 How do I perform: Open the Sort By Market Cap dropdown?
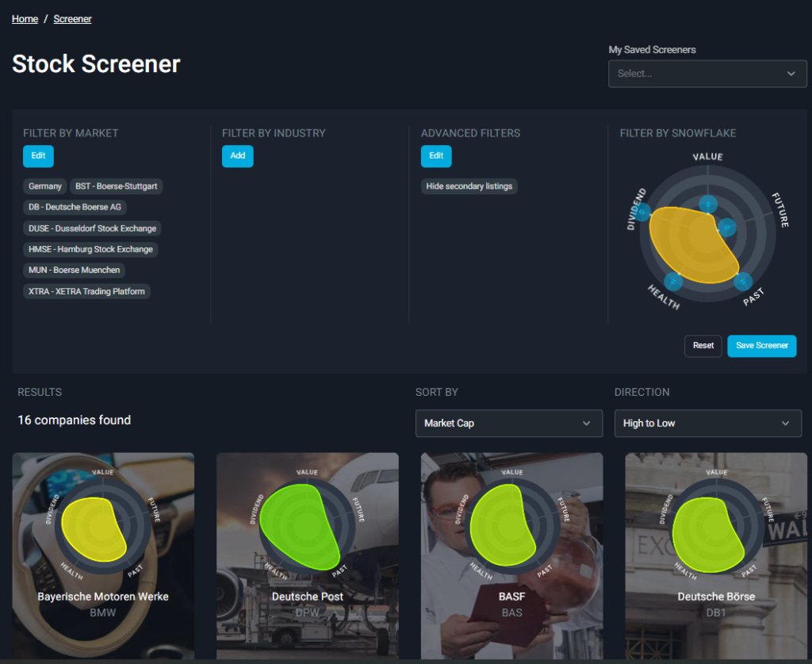(509, 423)
